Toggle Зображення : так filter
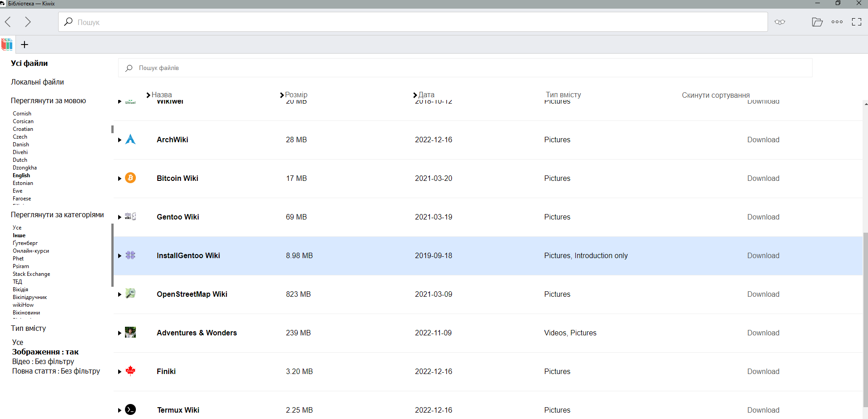Screen dimensions: 868x419 coord(45,352)
